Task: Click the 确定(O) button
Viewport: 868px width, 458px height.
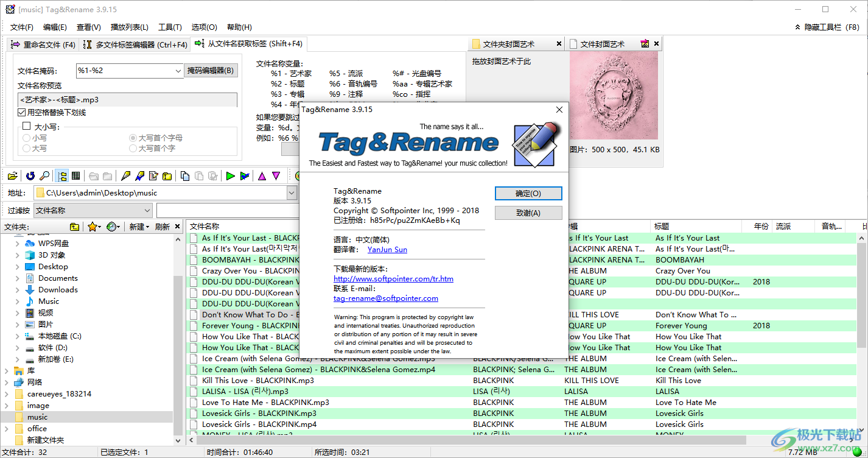Action: click(x=528, y=193)
